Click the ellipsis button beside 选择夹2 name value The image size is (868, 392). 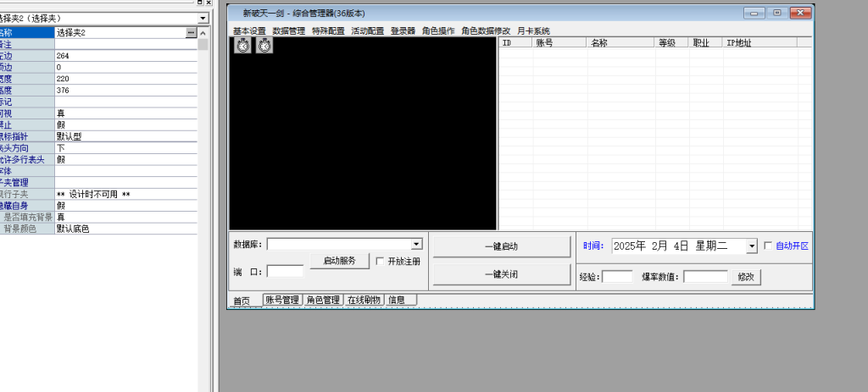point(191,33)
